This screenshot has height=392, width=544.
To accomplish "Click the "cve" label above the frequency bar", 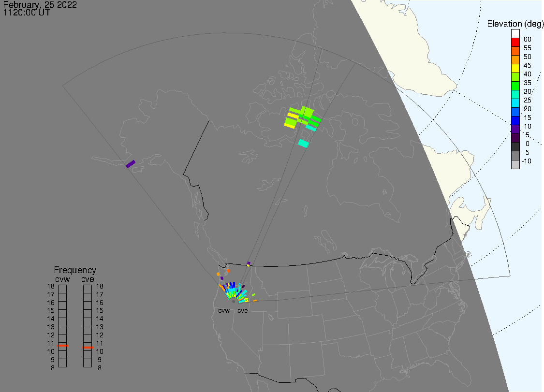I will tap(88, 279).
